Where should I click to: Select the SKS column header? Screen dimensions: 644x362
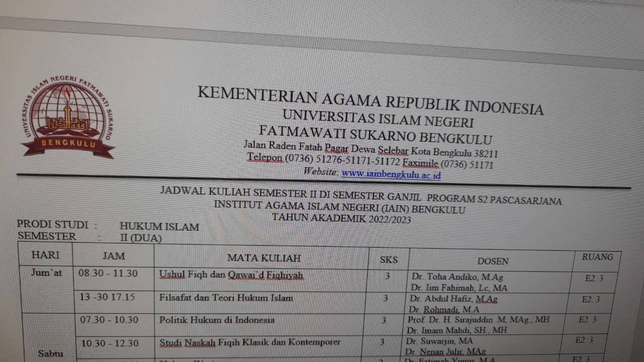click(x=388, y=259)
